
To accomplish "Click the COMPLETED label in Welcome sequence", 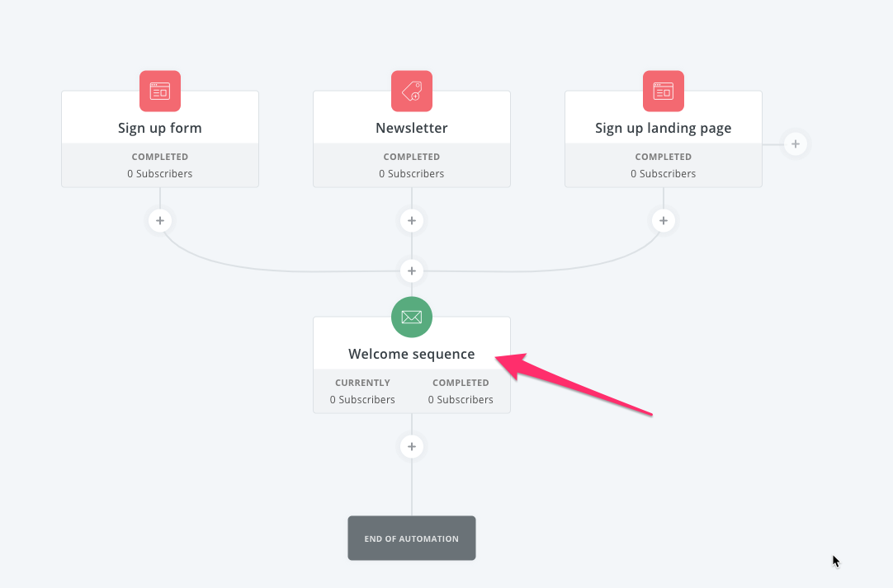I will (x=461, y=383).
